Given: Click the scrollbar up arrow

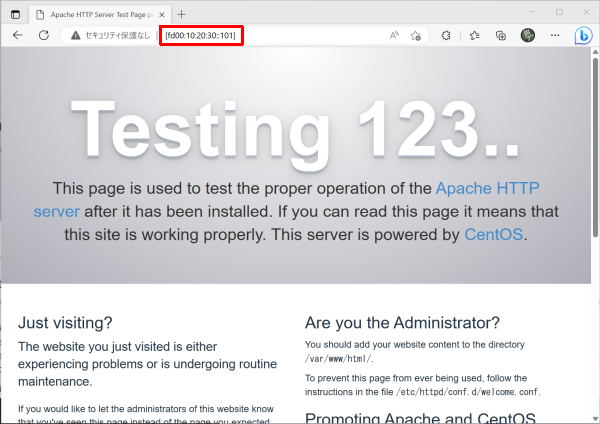Looking at the screenshot, I should pos(595,52).
